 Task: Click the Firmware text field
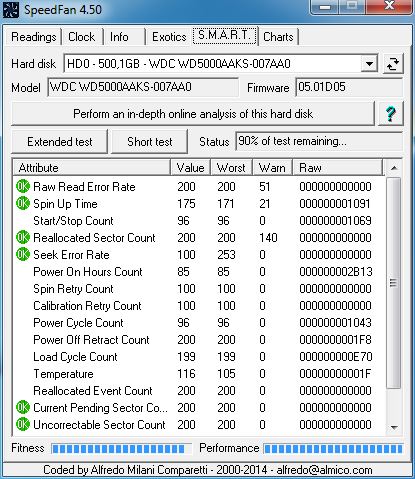[x=349, y=87]
